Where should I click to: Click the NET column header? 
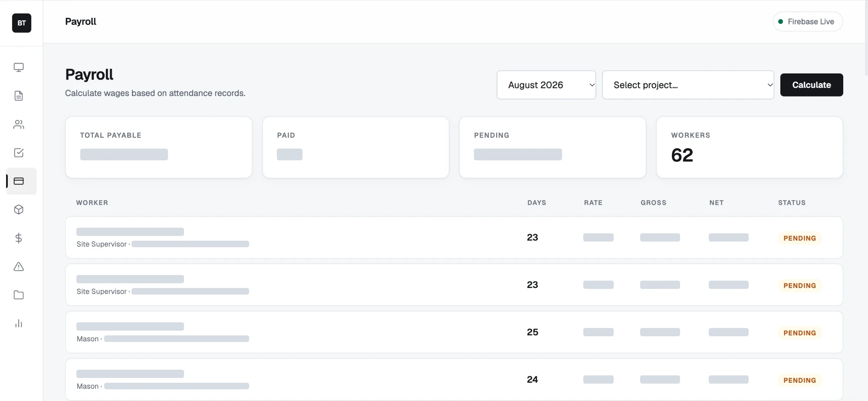click(x=716, y=202)
